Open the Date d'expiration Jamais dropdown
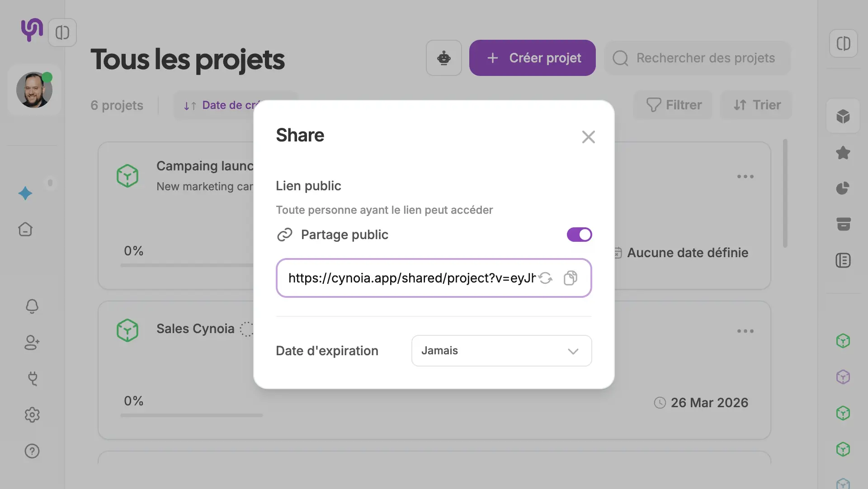Image resolution: width=868 pixels, height=489 pixels. pyautogui.click(x=501, y=351)
